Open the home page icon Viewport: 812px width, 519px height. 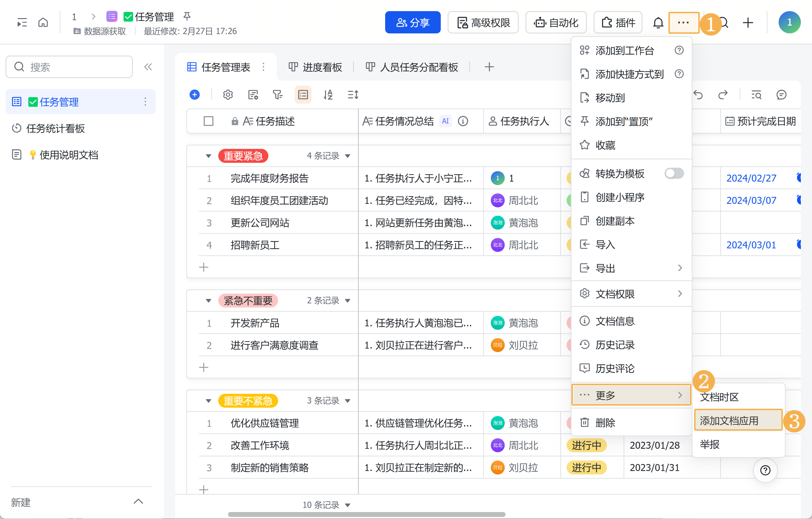tap(43, 23)
